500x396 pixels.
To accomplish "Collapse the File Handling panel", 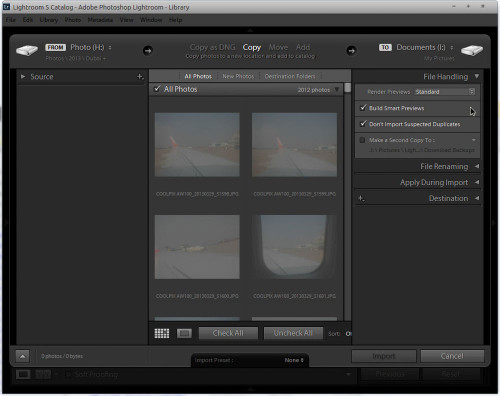I will click(x=477, y=76).
